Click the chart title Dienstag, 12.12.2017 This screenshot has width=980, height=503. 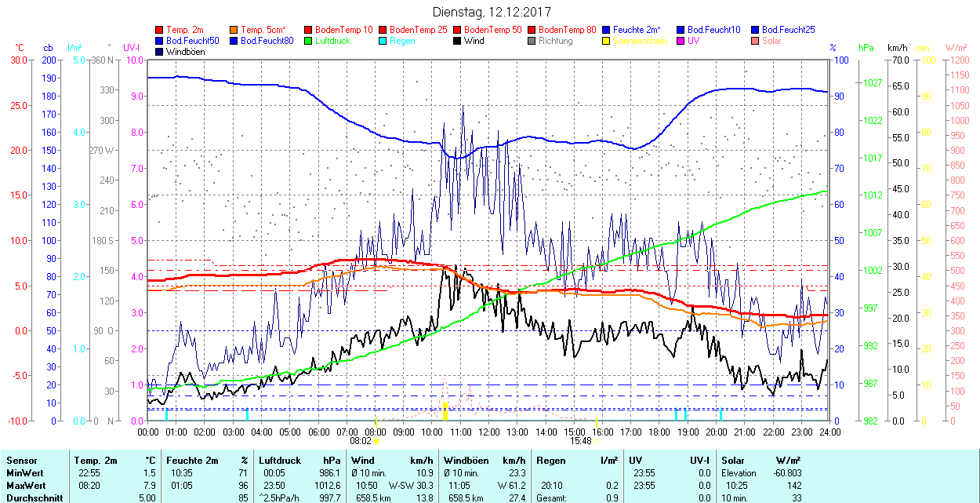pyautogui.click(x=492, y=12)
